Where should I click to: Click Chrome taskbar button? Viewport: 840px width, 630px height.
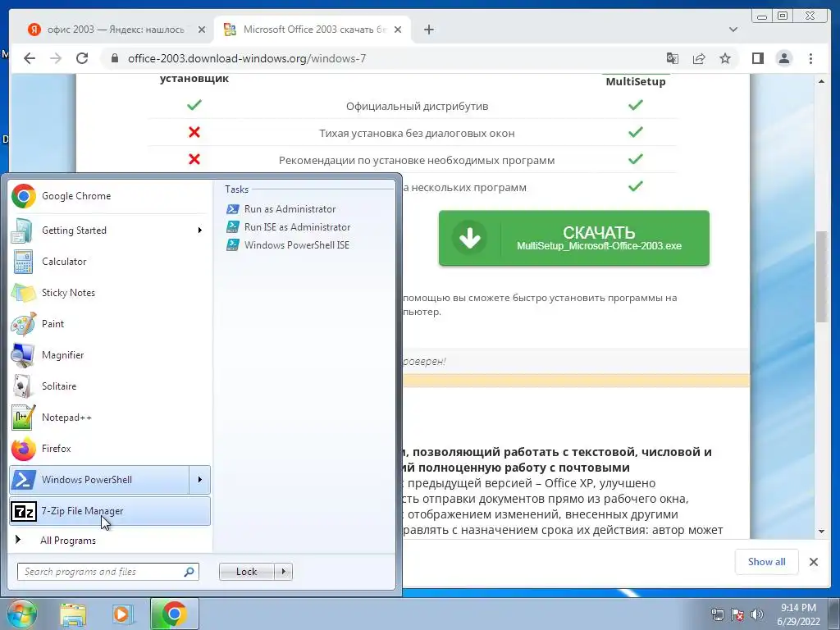(x=174, y=614)
